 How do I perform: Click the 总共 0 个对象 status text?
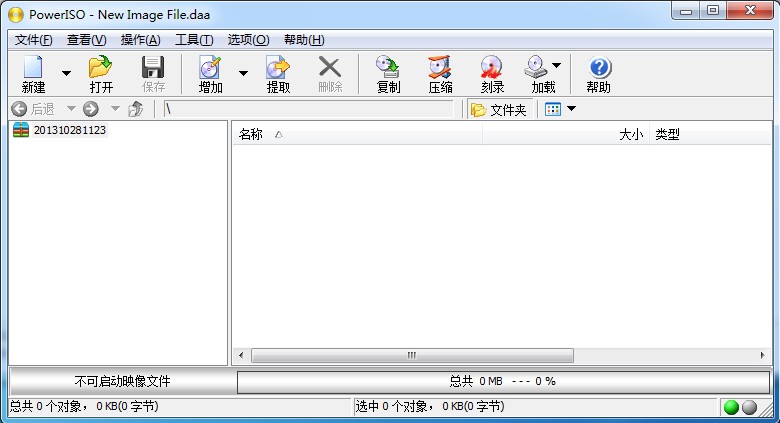[x=84, y=407]
